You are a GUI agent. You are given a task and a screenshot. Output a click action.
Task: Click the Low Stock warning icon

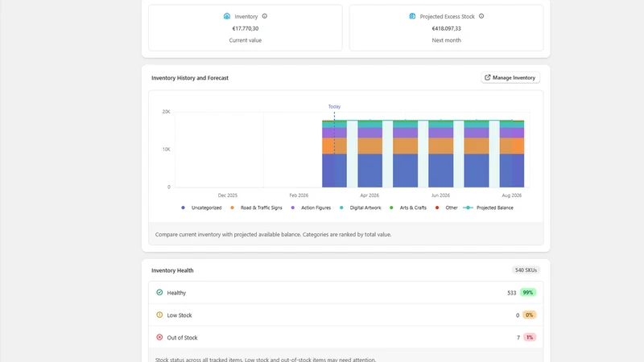tap(159, 315)
